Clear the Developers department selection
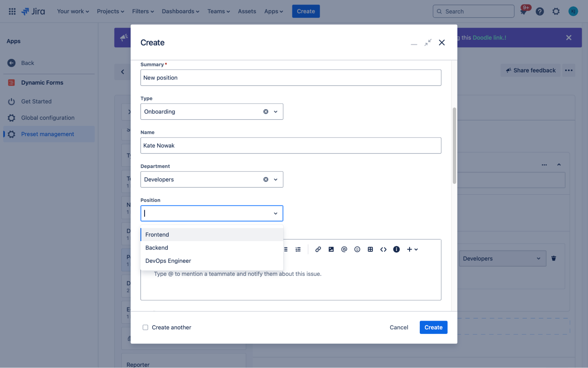Screen dimensions: 588x368 (x=266, y=179)
